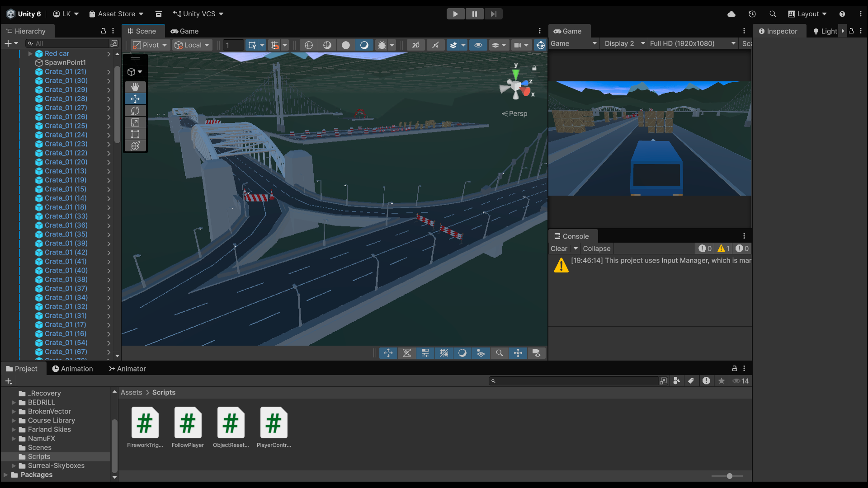This screenshot has width=868, height=488.
Task: Click the cloud services icon
Action: click(x=731, y=14)
